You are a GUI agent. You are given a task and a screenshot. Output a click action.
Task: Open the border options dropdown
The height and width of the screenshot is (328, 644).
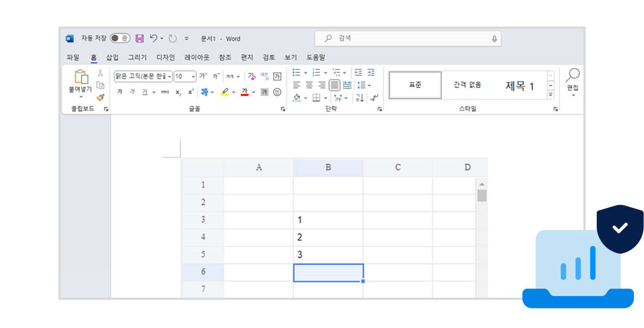(326, 98)
